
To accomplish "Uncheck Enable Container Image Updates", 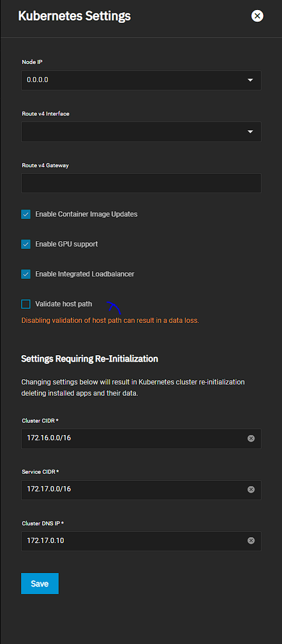I will tap(26, 214).
